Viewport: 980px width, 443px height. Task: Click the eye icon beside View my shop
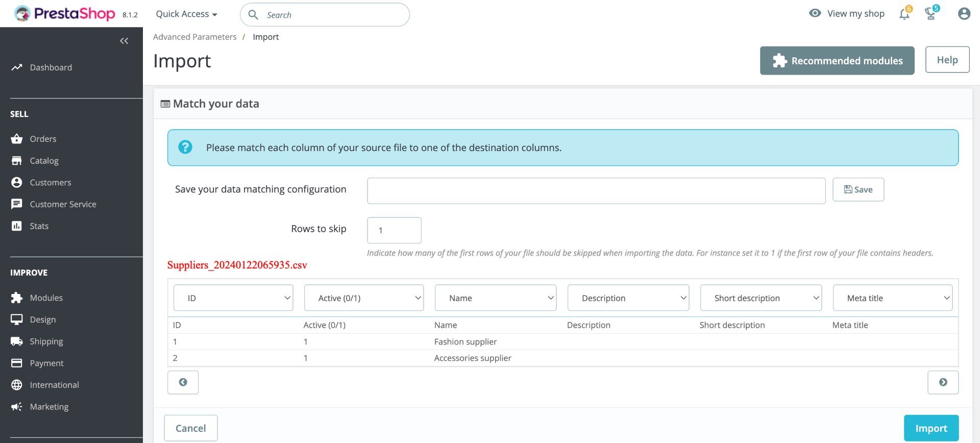(x=815, y=13)
